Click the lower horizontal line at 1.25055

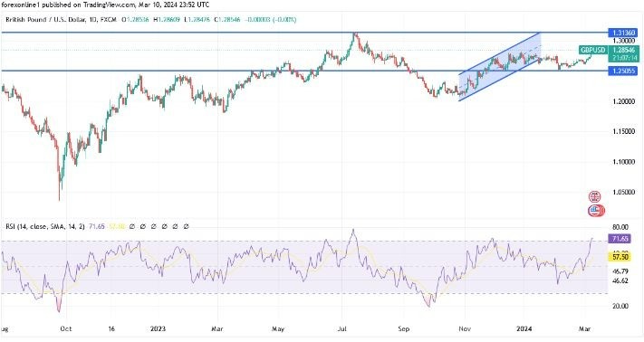pos(304,71)
